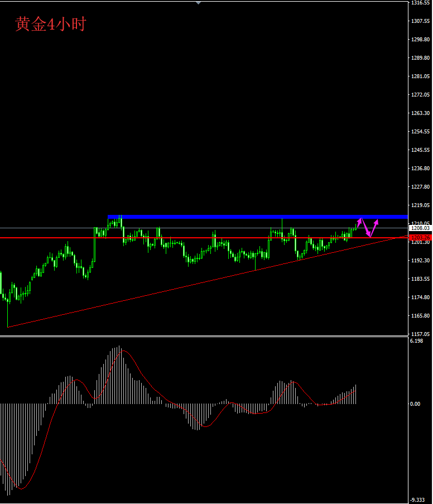
Task: Click the 1289.80 price axis label
Action: pyautogui.click(x=421, y=58)
